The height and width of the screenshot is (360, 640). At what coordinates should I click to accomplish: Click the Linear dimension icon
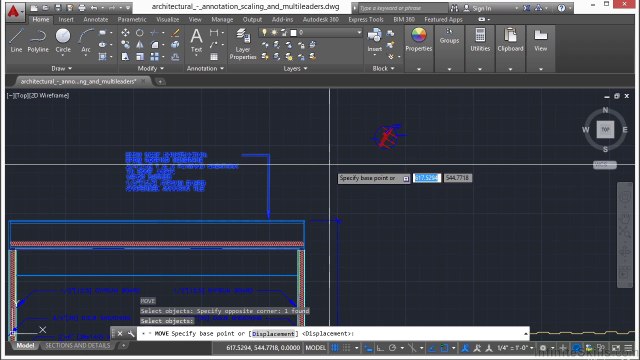coord(213,33)
